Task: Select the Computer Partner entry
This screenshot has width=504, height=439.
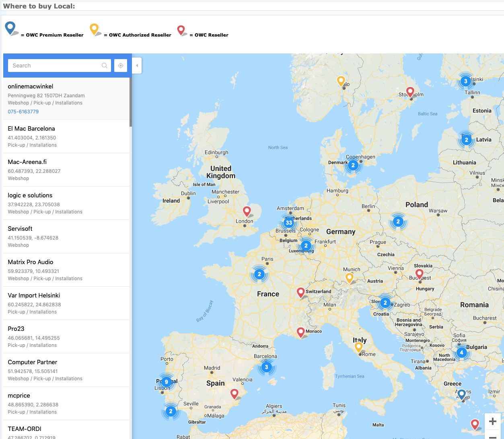Action: [x=66, y=370]
